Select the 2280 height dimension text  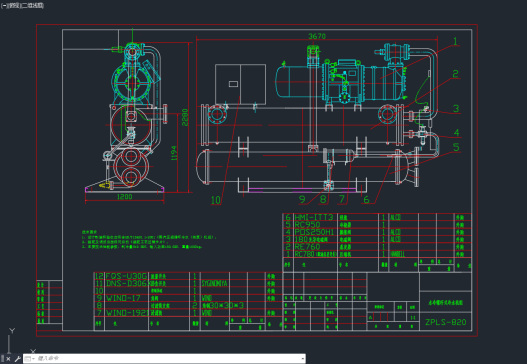185,117
